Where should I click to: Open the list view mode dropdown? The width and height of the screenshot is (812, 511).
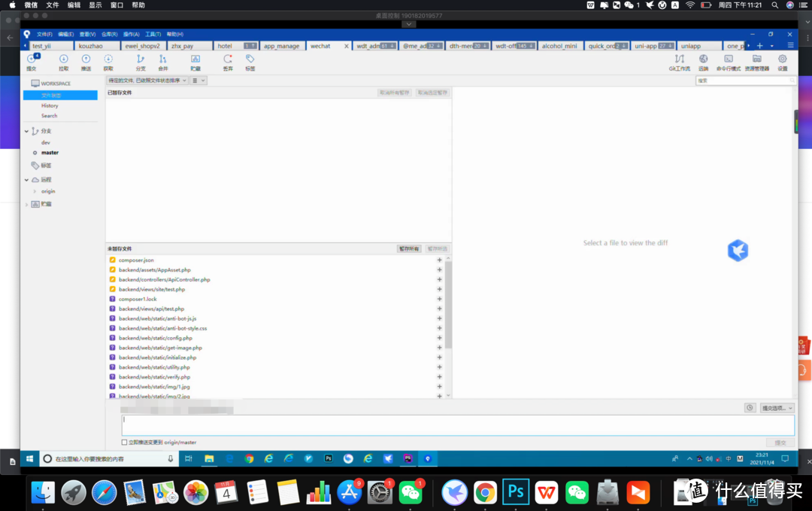198,81
